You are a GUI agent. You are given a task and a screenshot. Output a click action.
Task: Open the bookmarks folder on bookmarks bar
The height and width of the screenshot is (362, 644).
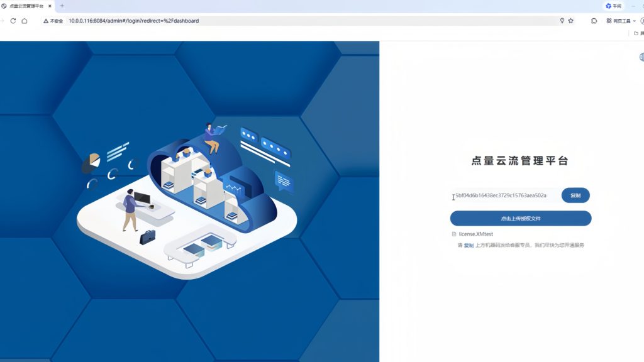[x=637, y=33]
